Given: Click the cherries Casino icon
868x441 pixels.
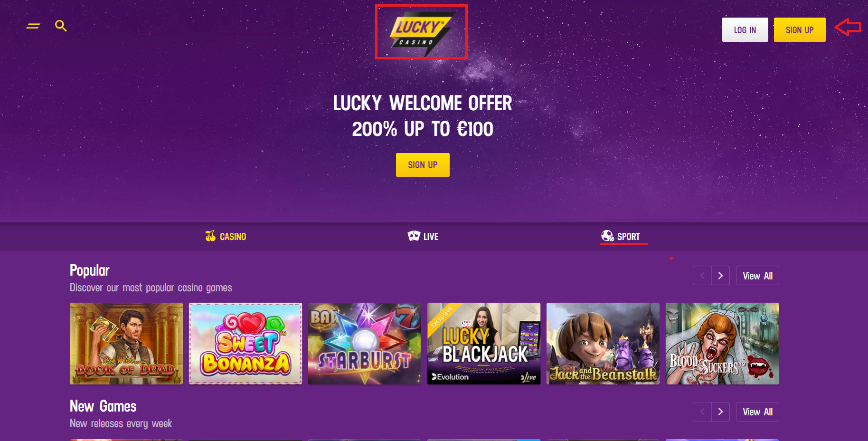Looking at the screenshot, I should coord(210,236).
